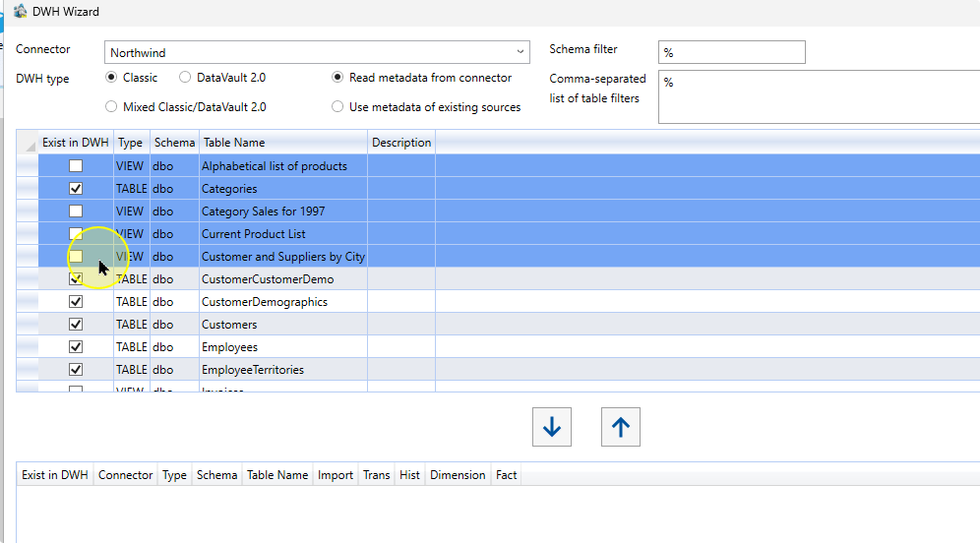Toggle the CustomerDemographics checkbox
980x543 pixels.
[x=76, y=302]
